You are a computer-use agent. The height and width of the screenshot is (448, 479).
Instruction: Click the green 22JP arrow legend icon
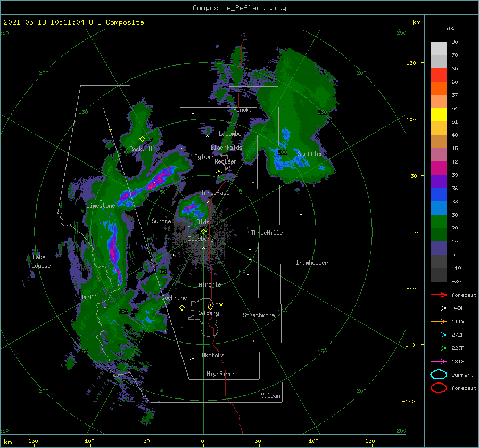point(439,348)
